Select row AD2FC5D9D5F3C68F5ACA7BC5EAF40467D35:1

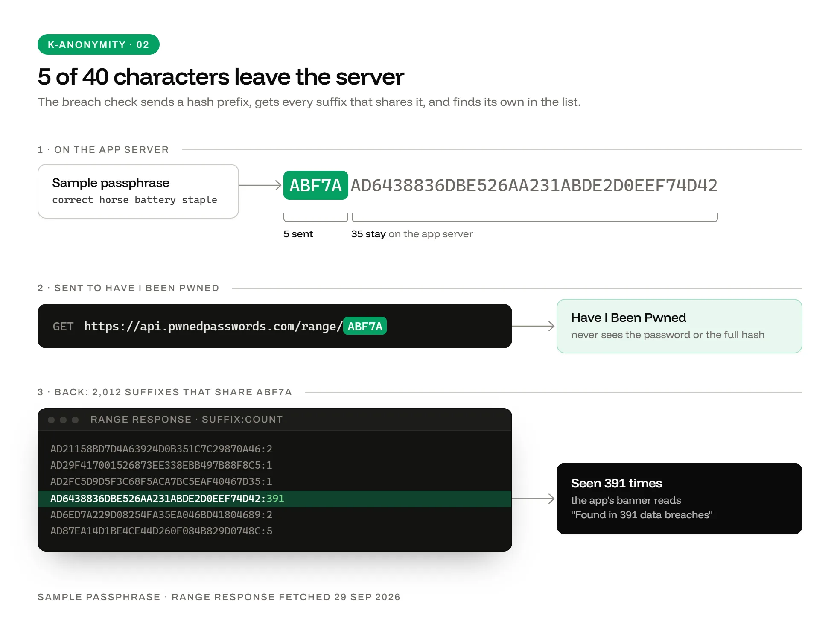275,481
